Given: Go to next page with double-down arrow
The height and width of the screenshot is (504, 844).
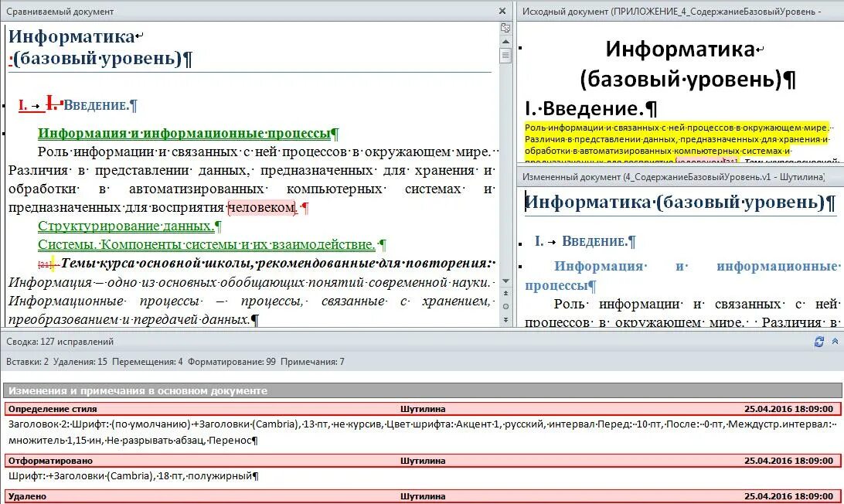Looking at the screenshot, I should (505, 320).
